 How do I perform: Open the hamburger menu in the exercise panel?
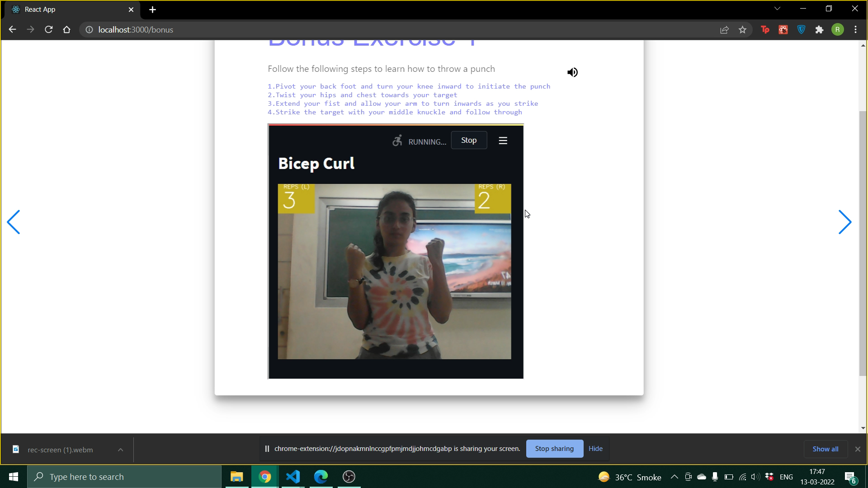pyautogui.click(x=503, y=140)
